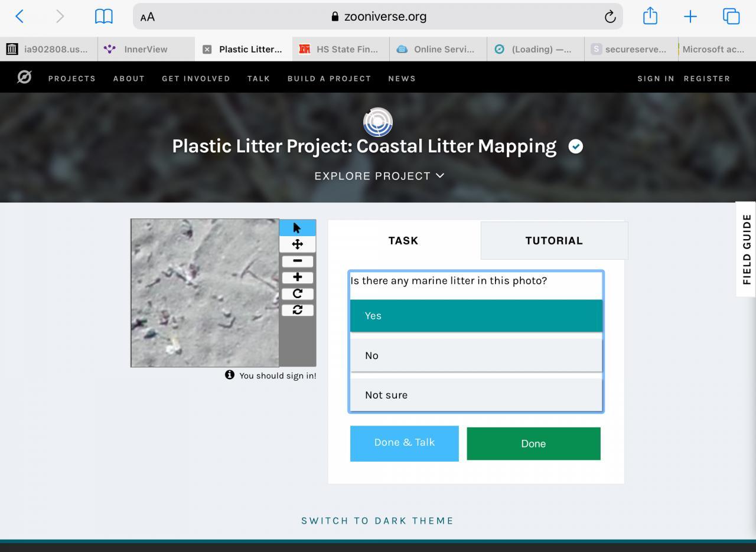Viewport: 756px width, 552px height.
Task: Open ABOUT in the navigation bar
Action: pyautogui.click(x=129, y=79)
